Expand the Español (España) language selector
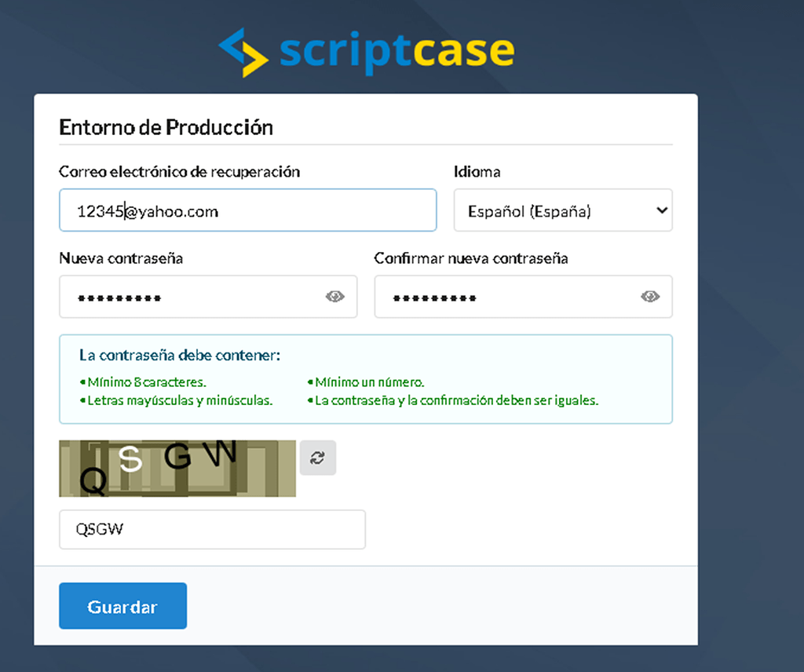 [562, 210]
